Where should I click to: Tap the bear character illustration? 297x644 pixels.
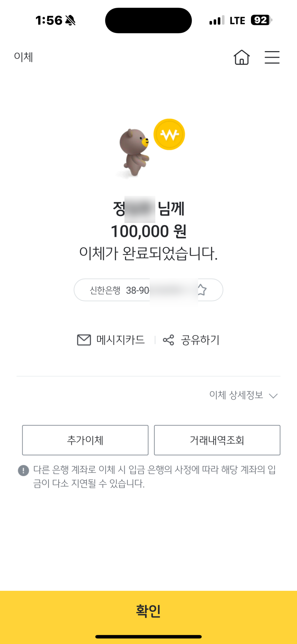(134, 152)
